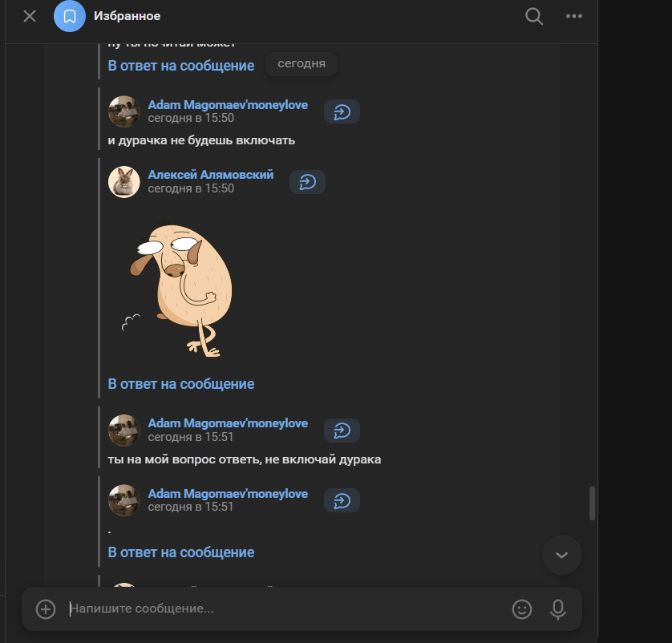Open Алексей Алямовский profile link
672x643 pixels.
(210, 175)
